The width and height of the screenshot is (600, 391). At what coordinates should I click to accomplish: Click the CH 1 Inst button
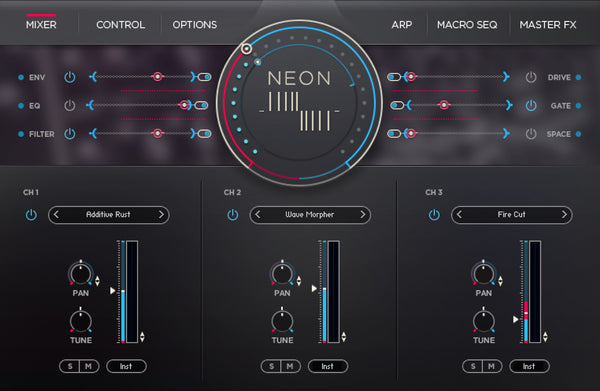(126, 366)
